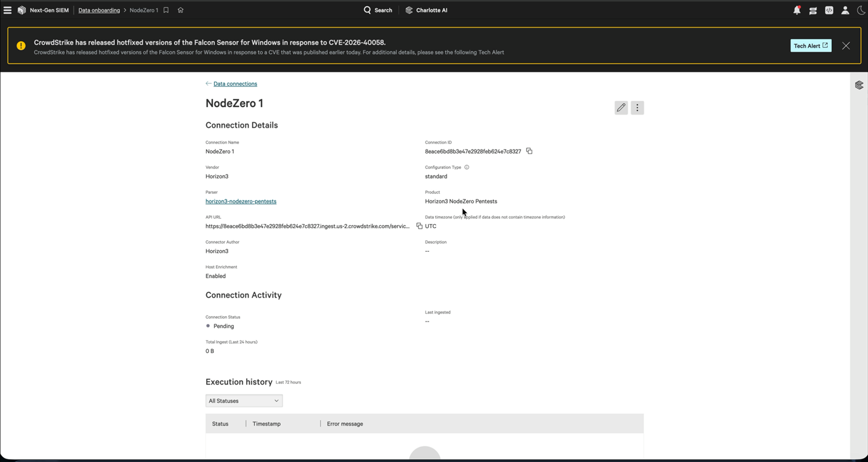
Task: Click Error message column header
Action: point(345,424)
